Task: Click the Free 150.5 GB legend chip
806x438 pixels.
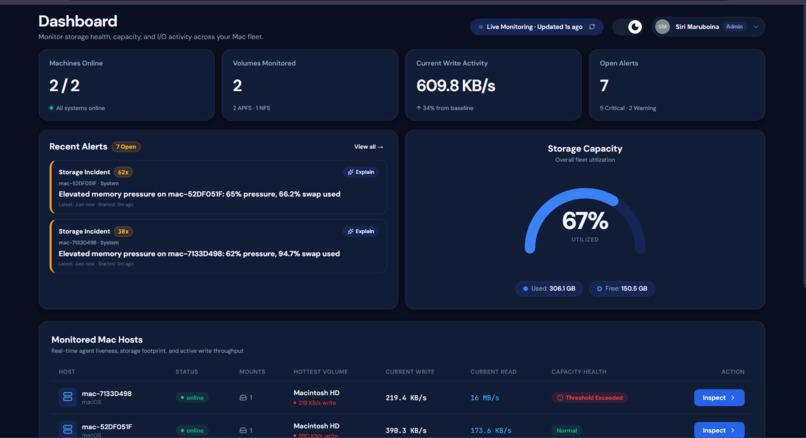Action: [622, 289]
